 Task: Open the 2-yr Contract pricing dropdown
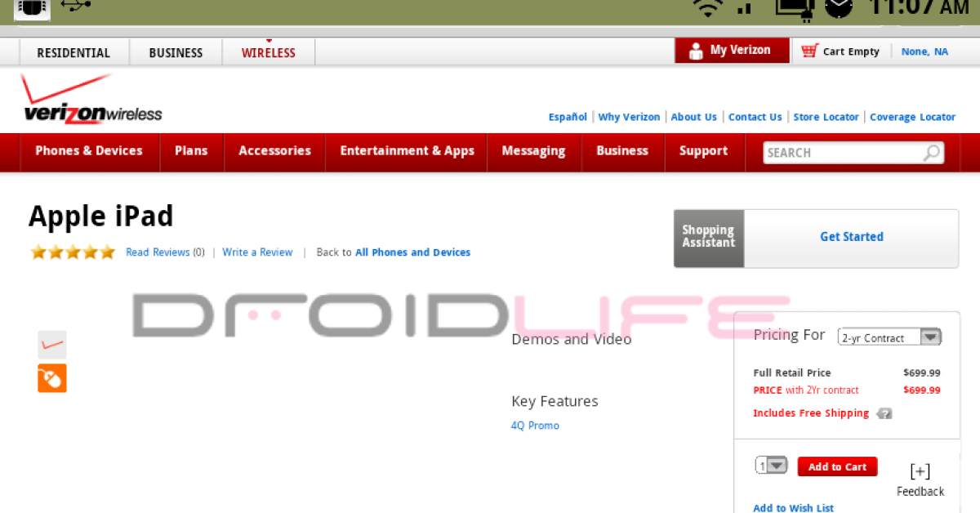click(890, 337)
